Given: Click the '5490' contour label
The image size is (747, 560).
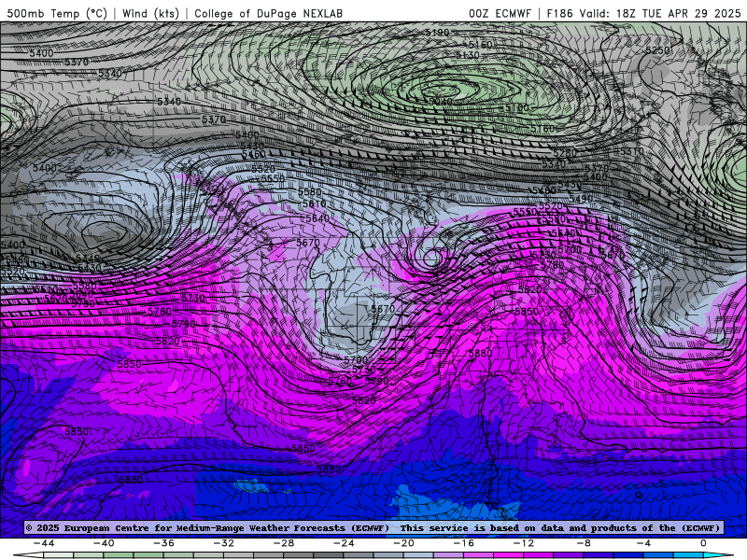Looking at the screenshot, I should tap(581, 199).
